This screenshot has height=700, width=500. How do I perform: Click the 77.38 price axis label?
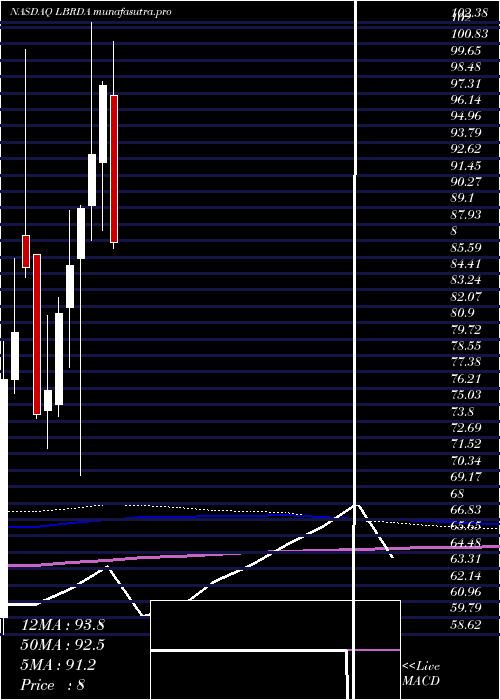tap(466, 362)
